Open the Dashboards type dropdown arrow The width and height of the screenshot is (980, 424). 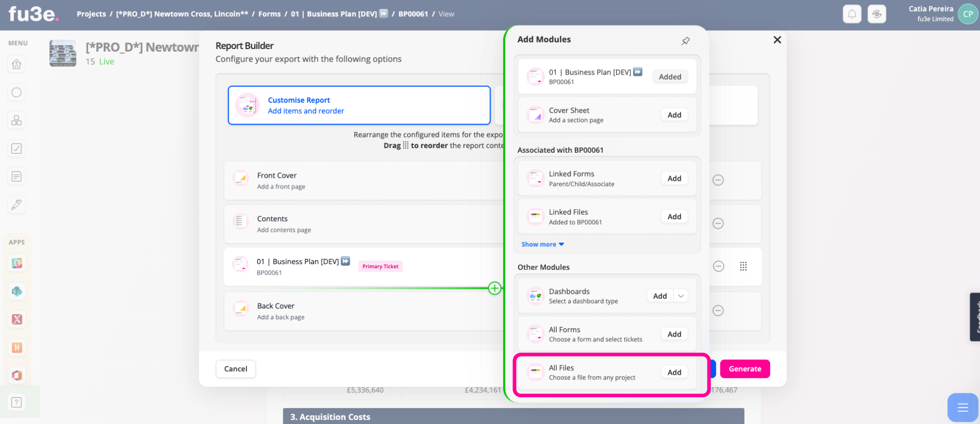[681, 296]
